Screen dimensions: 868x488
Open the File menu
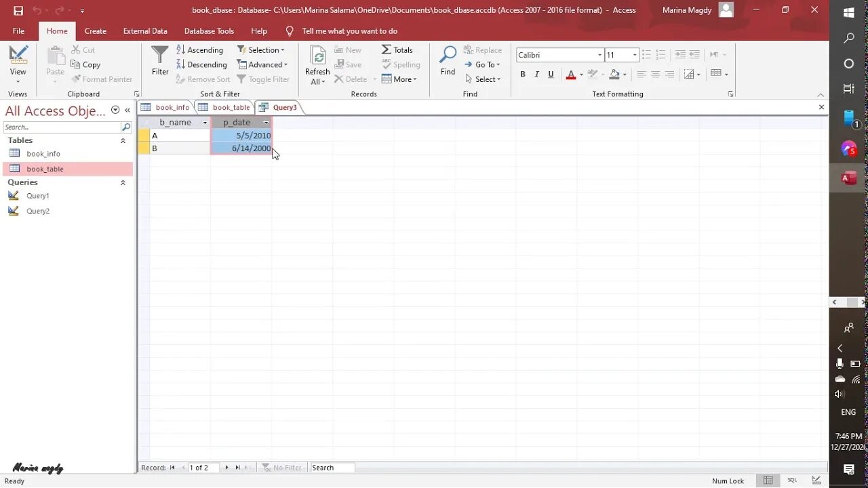tap(18, 31)
